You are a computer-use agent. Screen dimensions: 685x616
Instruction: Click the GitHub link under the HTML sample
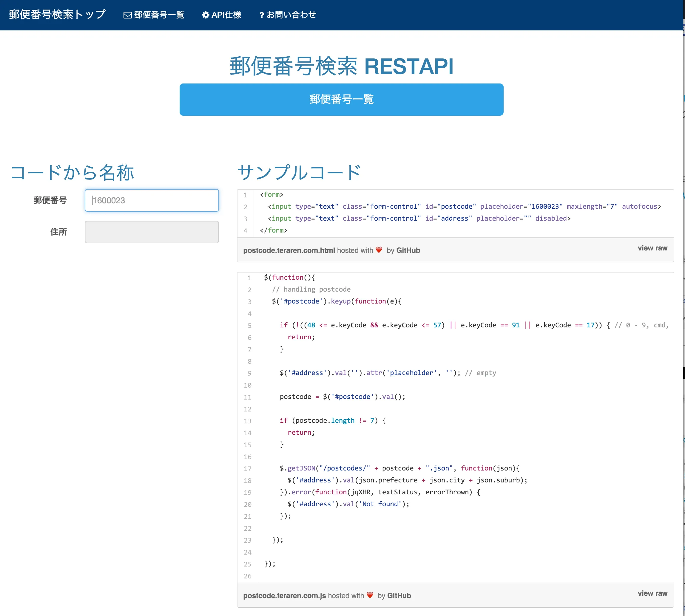(x=408, y=250)
